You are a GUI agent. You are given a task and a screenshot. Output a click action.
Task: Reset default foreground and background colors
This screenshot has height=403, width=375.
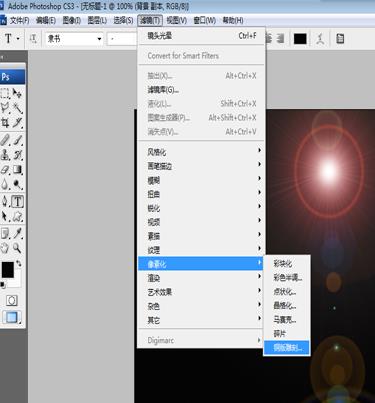[x=3, y=284]
